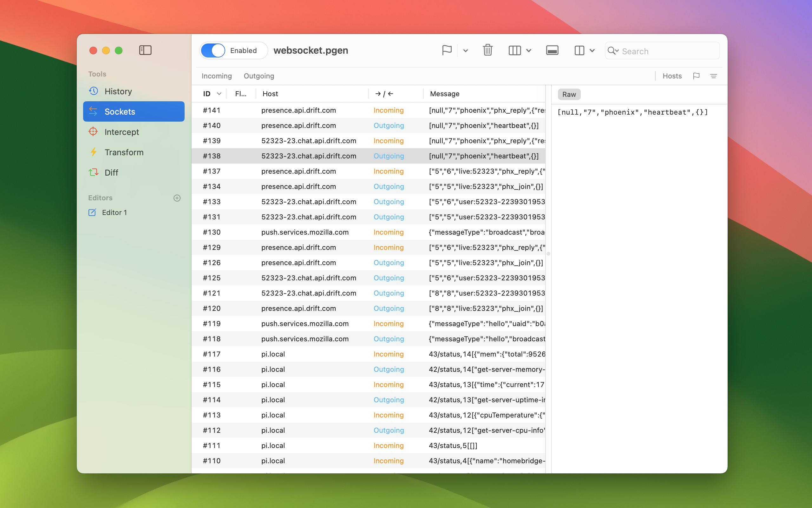The width and height of the screenshot is (812, 508).
Task: Sort by the Host column header
Action: (312, 94)
